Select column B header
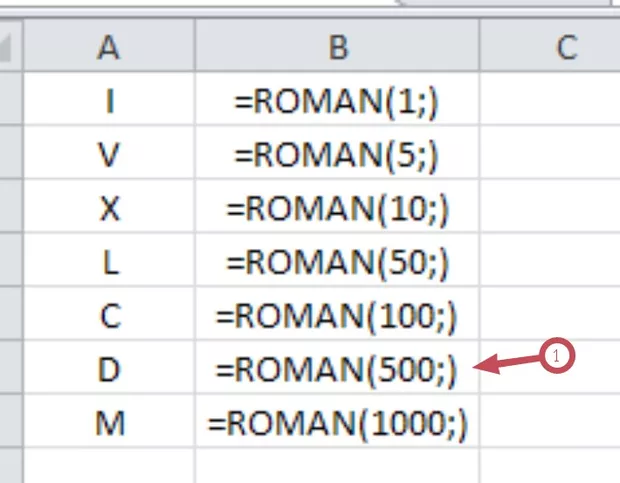The width and height of the screenshot is (620, 483). pos(337,48)
